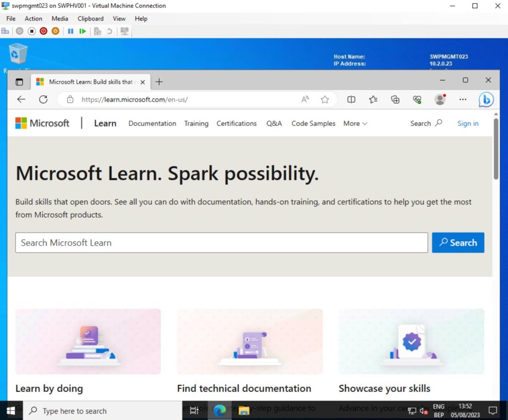The height and width of the screenshot is (420, 508).
Task: Click the Sign in link
Action: click(x=468, y=123)
